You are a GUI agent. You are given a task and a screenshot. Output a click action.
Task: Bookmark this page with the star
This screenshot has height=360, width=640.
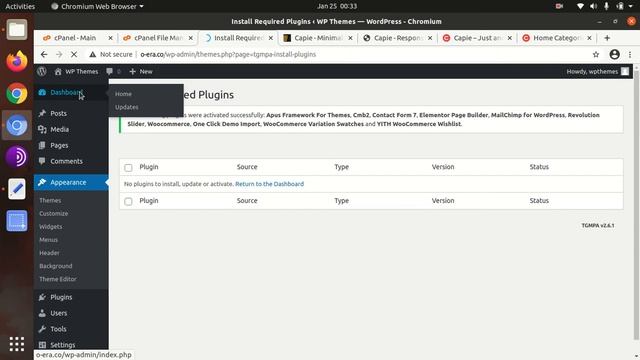click(x=596, y=54)
